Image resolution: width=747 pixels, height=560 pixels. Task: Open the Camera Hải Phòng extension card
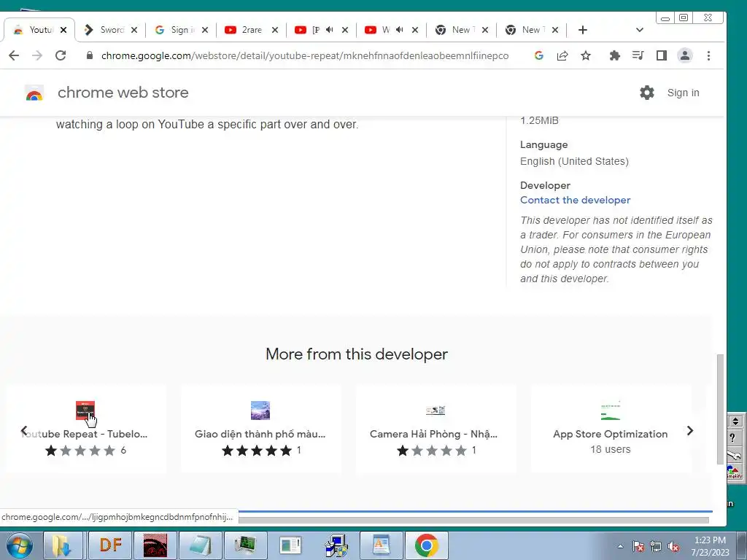[436, 429]
